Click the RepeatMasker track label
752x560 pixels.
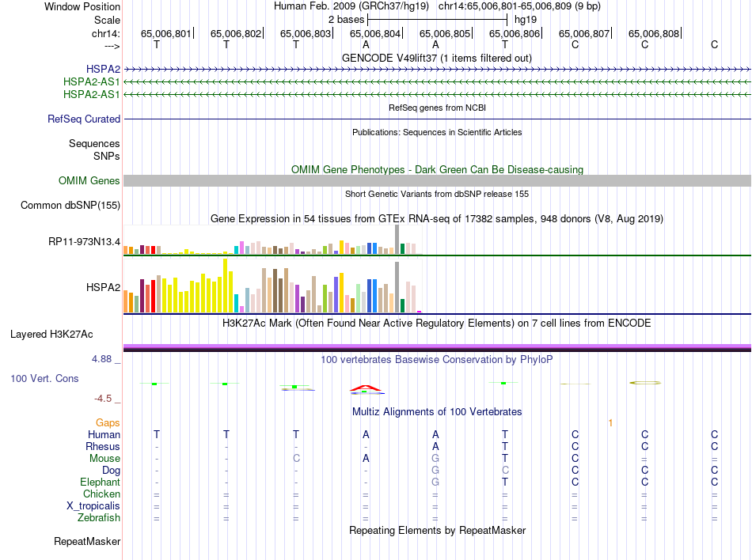[x=87, y=542]
